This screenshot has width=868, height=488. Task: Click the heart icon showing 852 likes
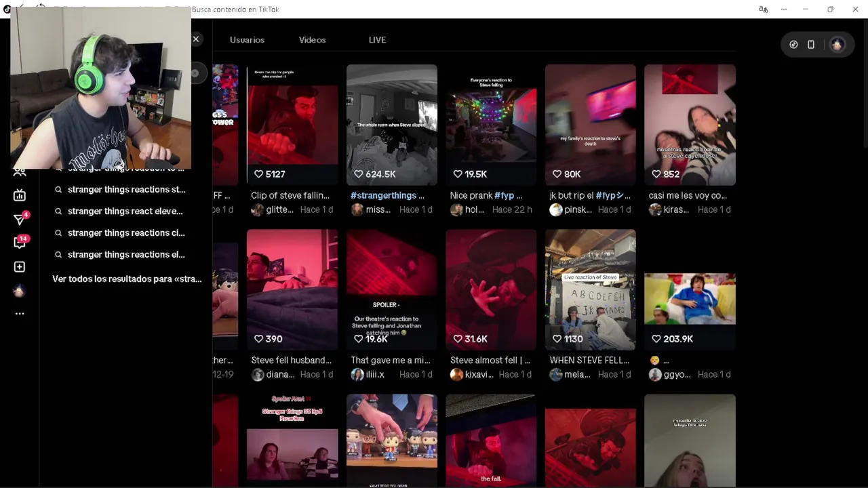(656, 174)
